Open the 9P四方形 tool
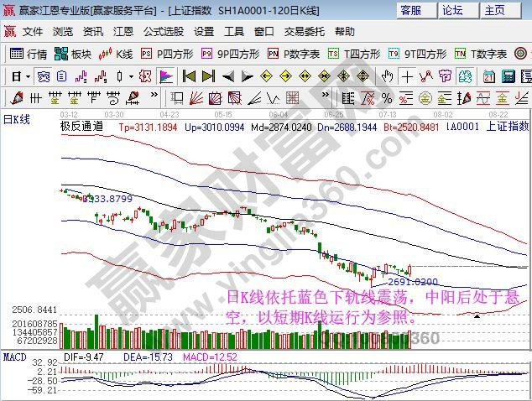The height and width of the screenshot is (401, 532). click(x=231, y=54)
